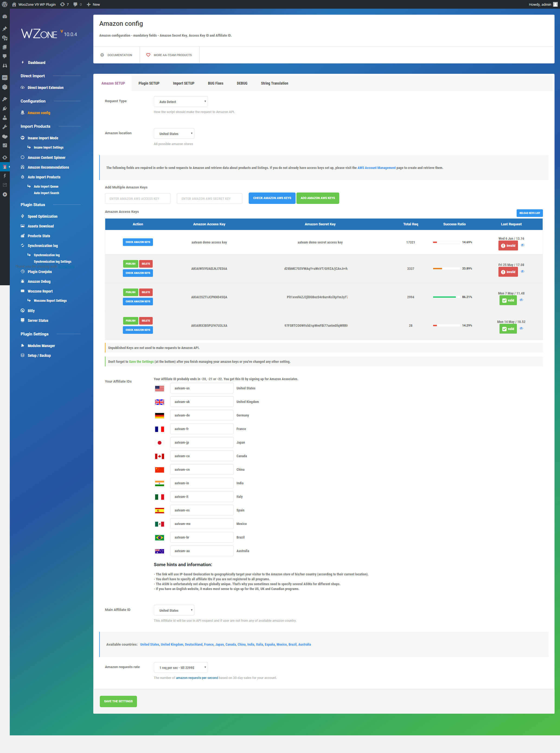
Task: Open Auto Import Queue submenu item
Action: (46, 186)
